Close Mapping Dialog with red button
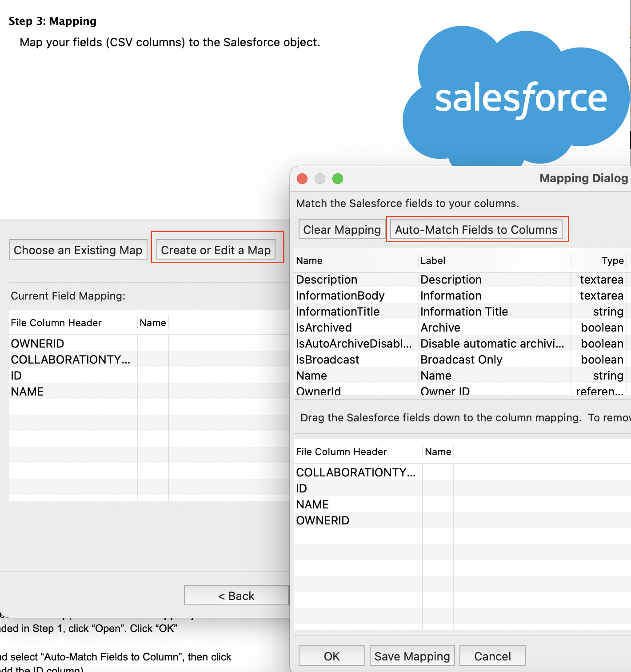 302,179
